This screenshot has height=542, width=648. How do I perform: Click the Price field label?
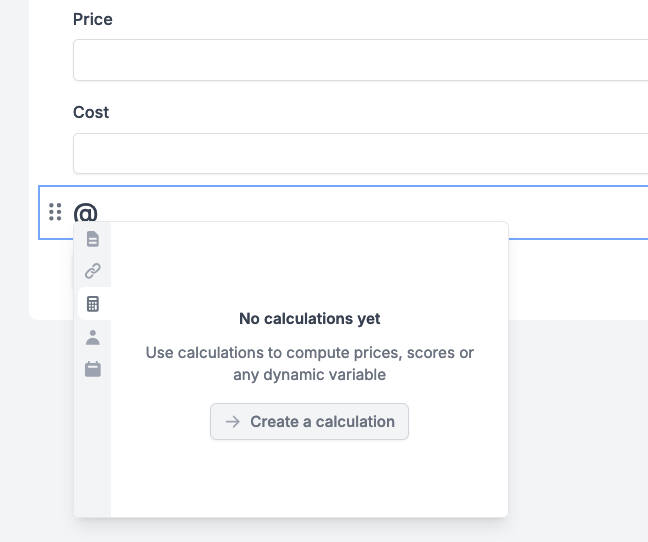(93, 19)
